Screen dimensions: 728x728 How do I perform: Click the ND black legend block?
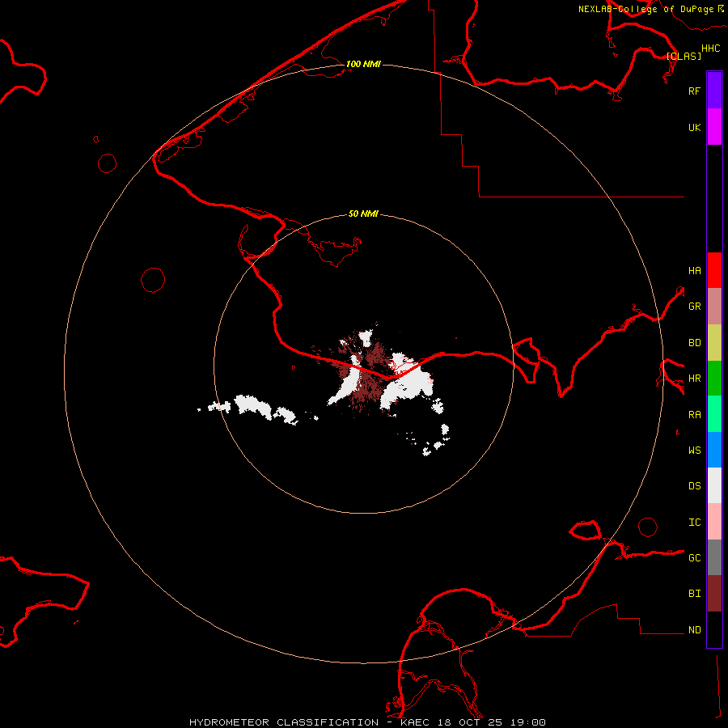[714, 629]
